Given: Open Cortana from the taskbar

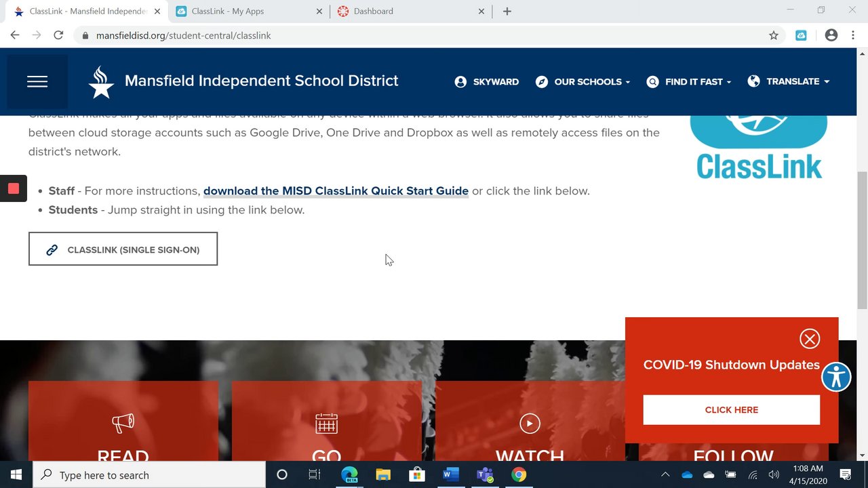Looking at the screenshot, I should pos(282,475).
